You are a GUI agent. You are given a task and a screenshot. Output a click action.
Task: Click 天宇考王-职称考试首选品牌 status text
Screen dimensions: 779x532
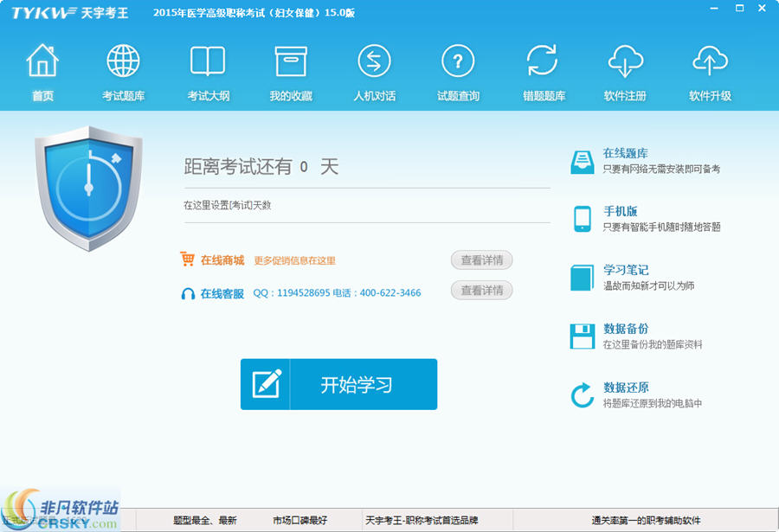(x=422, y=521)
